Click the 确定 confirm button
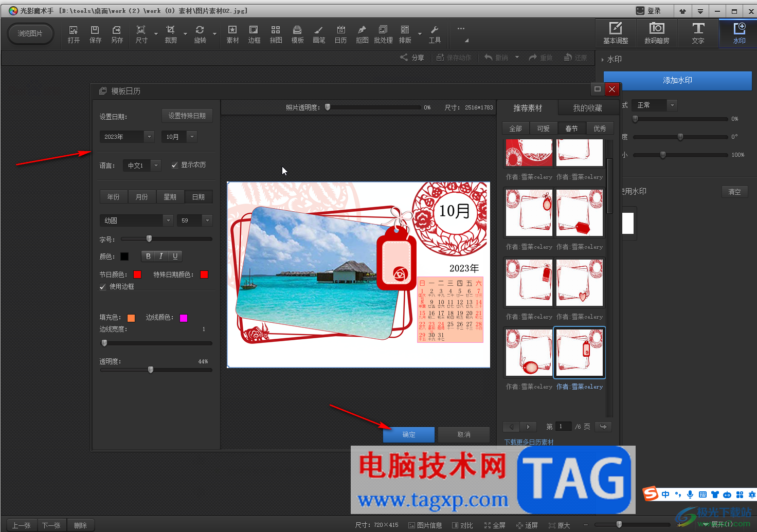Screen dimensions: 757x532 (x=409, y=434)
